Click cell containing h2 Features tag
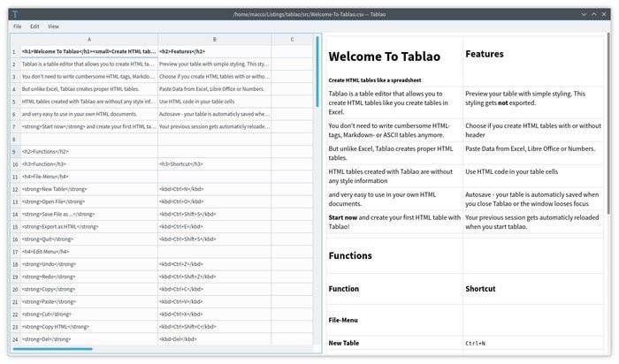Image resolution: width=619 pixels, height=364 pixels. tap(214, 51)
